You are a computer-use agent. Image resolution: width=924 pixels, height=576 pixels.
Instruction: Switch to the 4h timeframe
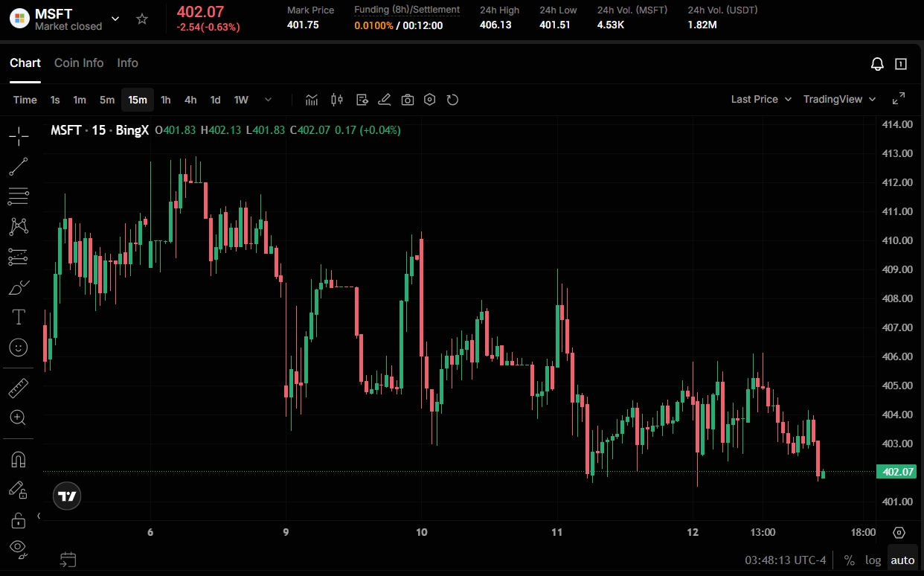pos(190,100)
